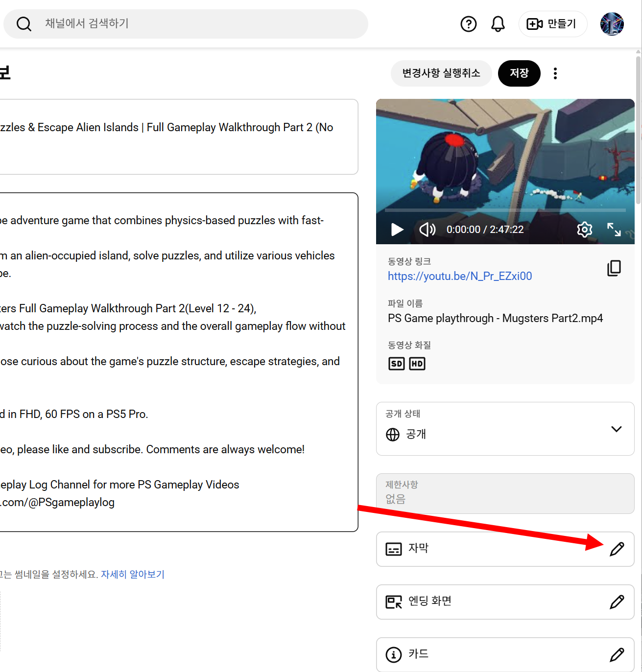642x672 pixels.
Task: Copy the video link
Action: tap(614, 268)
